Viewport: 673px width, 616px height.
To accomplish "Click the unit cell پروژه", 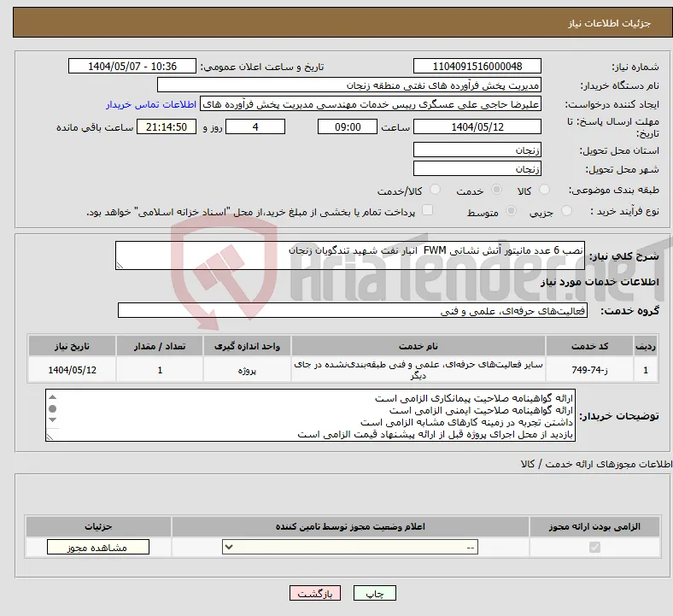I will [247, 370].
